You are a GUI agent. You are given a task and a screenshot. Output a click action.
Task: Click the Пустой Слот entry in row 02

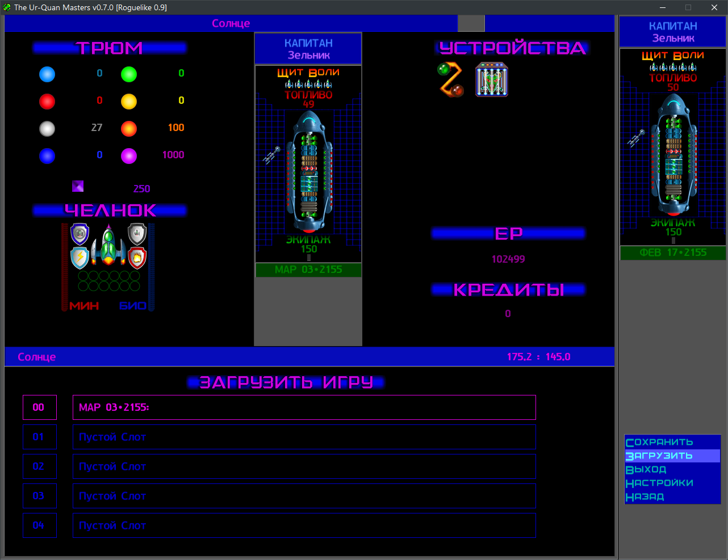304,466
